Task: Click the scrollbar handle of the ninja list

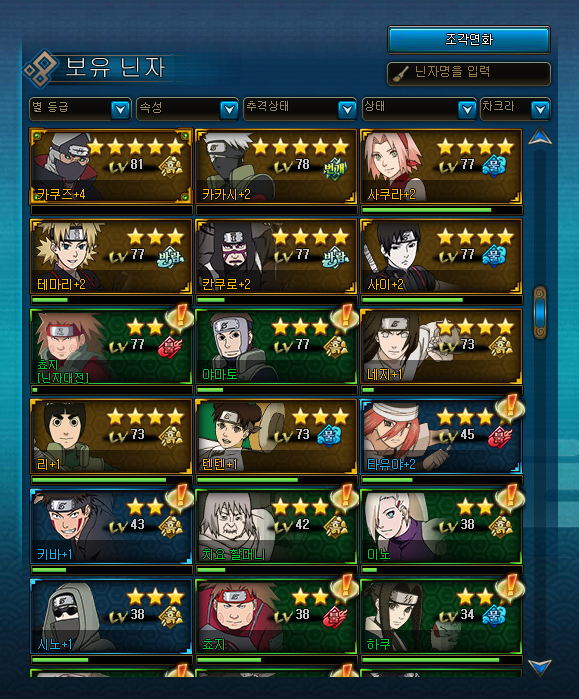Action: (540, 313)
